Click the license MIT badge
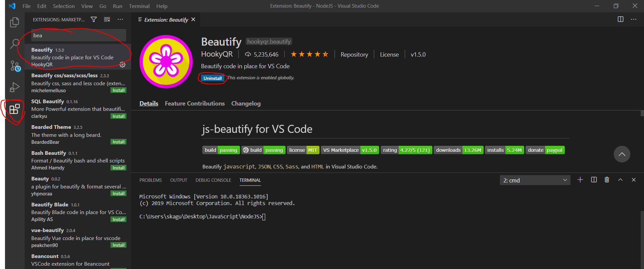 [303, 150]
